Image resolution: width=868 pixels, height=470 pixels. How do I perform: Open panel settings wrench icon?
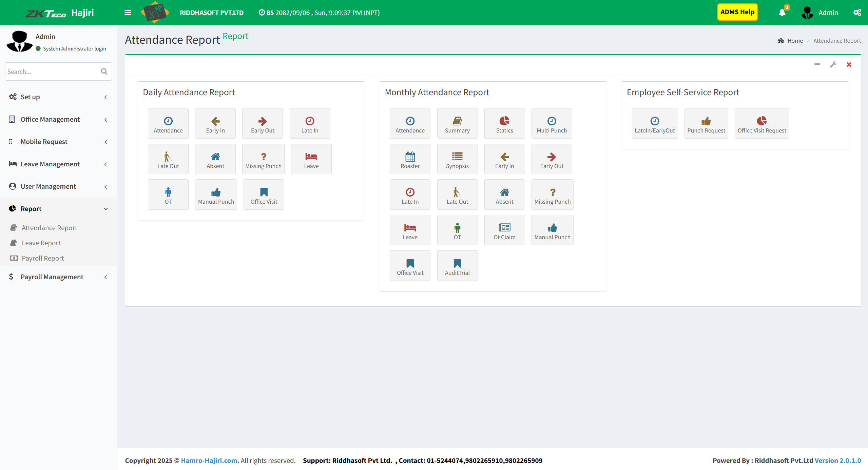click(x=833, y=64)
